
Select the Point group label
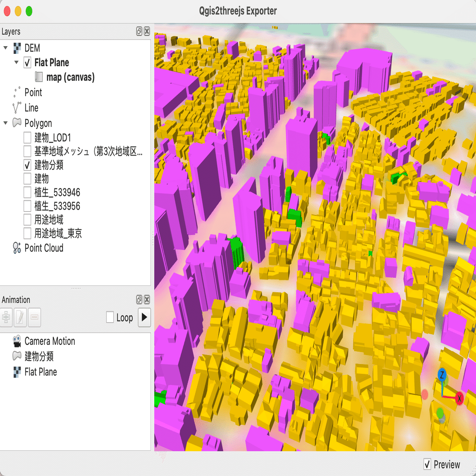33,92
